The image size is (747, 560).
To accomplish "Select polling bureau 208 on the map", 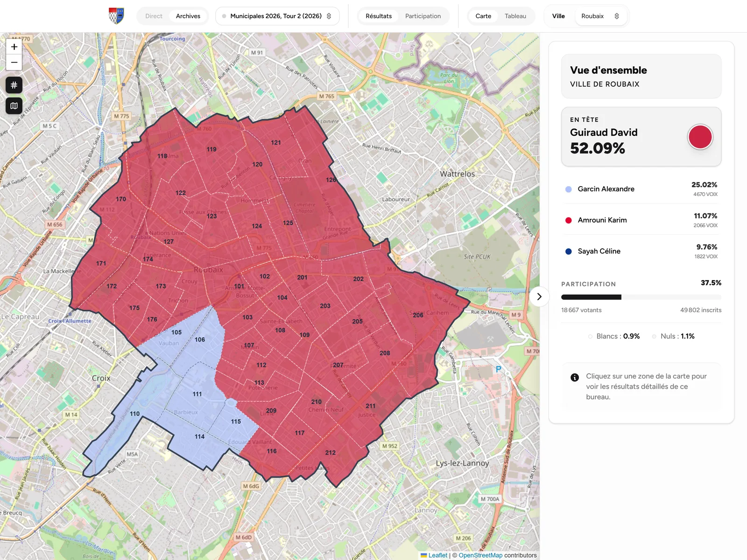I will pos(385,353).
